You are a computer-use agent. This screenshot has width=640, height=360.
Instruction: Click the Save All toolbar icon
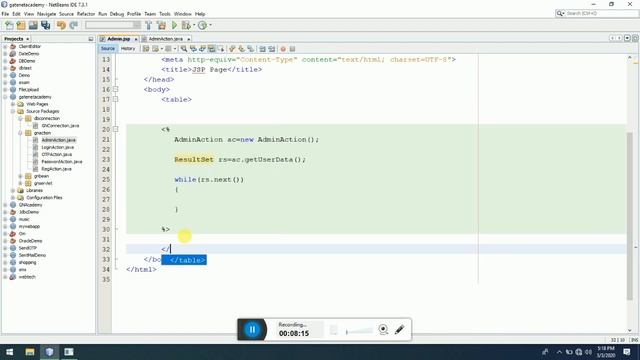[45, 25]
